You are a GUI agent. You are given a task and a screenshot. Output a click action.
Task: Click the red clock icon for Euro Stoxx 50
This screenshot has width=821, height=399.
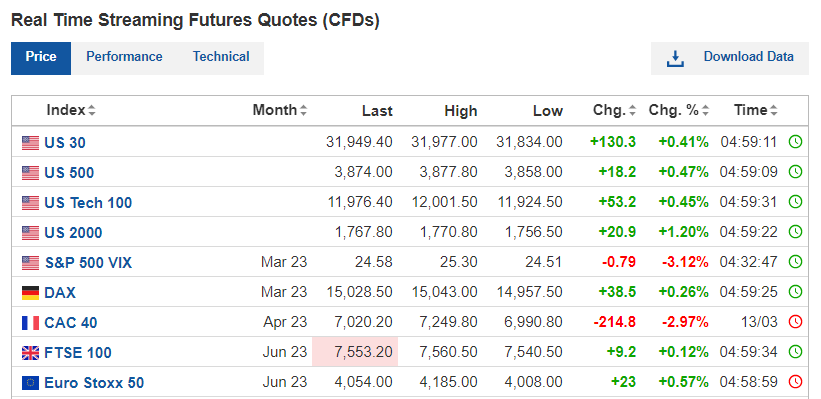tap(795, 382)
